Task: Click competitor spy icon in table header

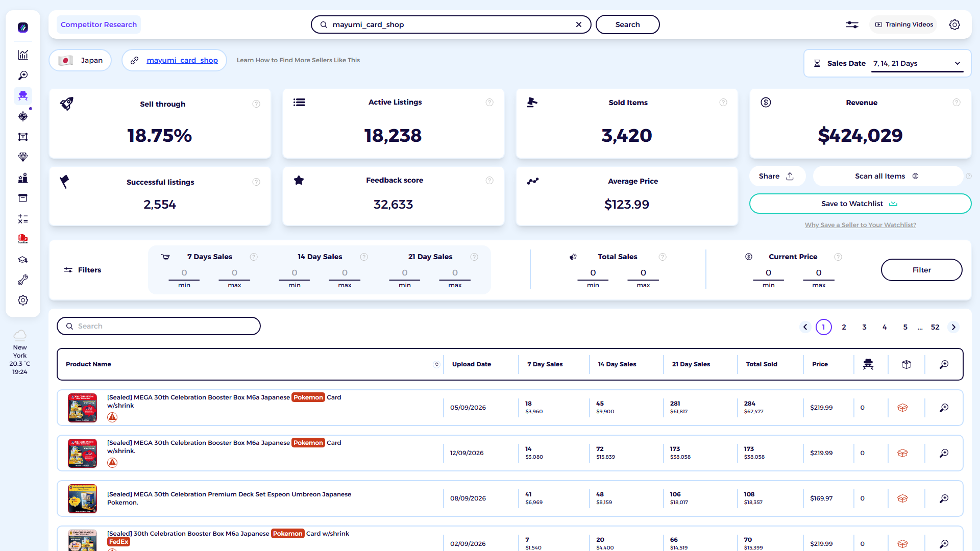Action: (868, 364)
